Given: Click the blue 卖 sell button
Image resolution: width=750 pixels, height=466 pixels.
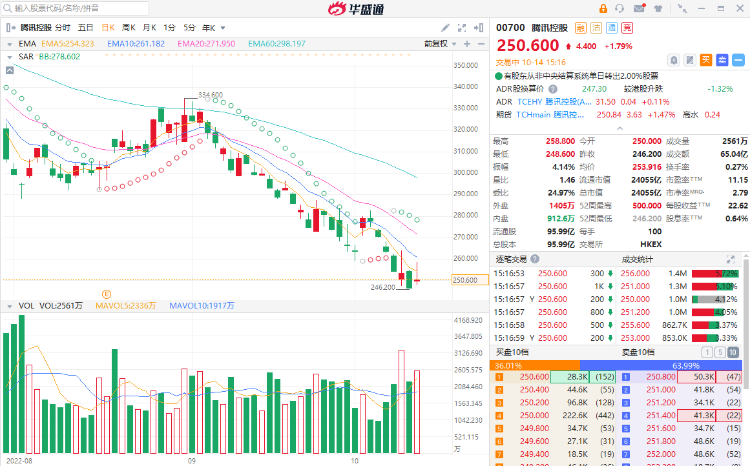Looking at the screenshot, I should 722,60.
